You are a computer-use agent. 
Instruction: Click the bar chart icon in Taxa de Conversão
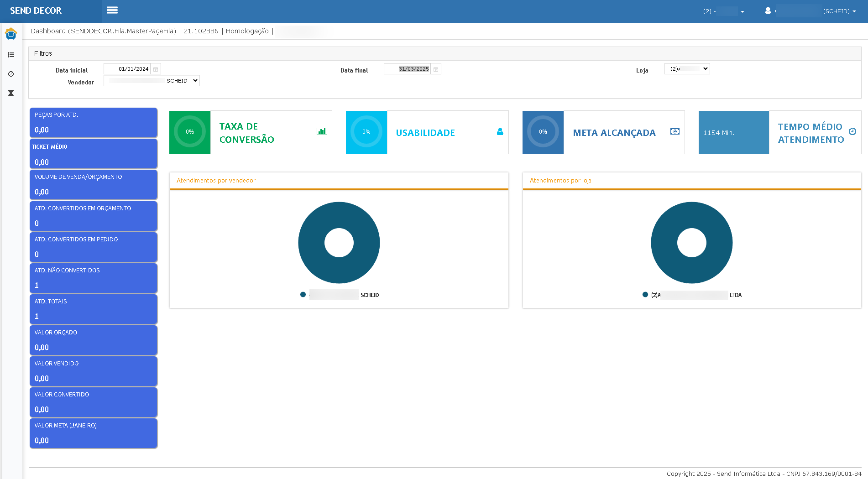click(x=321, y=131)
